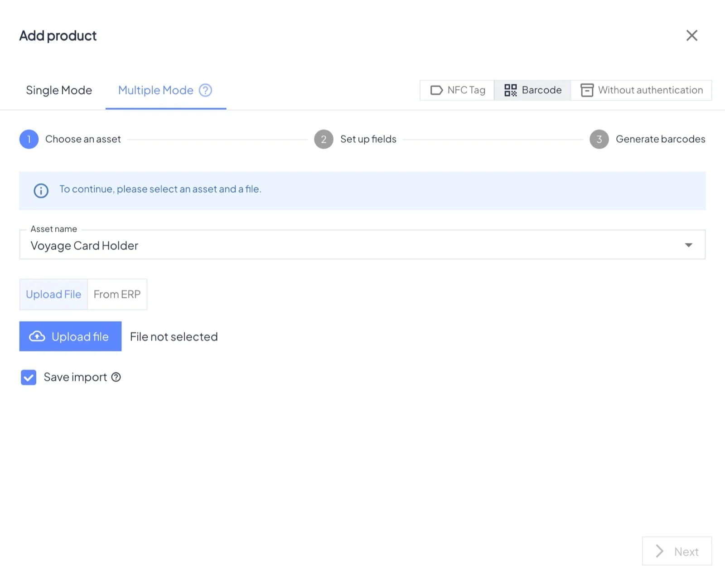725x588 pixels.
Task: Click the Barcode QR icon
Action: 511,90
